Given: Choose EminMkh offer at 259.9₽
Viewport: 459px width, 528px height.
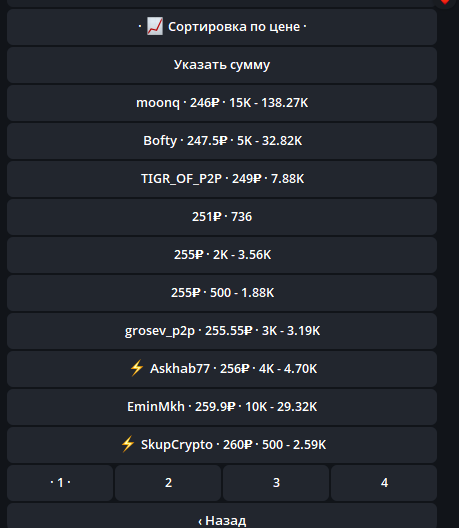Looking at the screenshot, I should [222, 407].
